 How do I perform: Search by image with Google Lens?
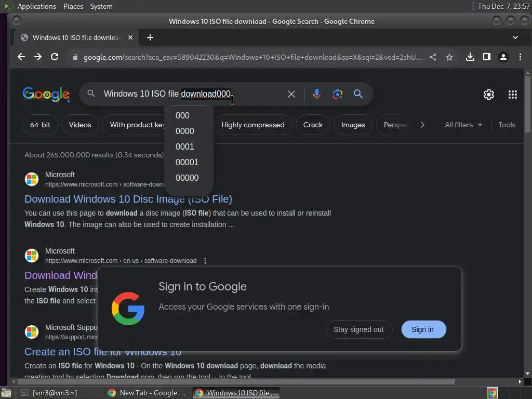[x=337, y=94]
